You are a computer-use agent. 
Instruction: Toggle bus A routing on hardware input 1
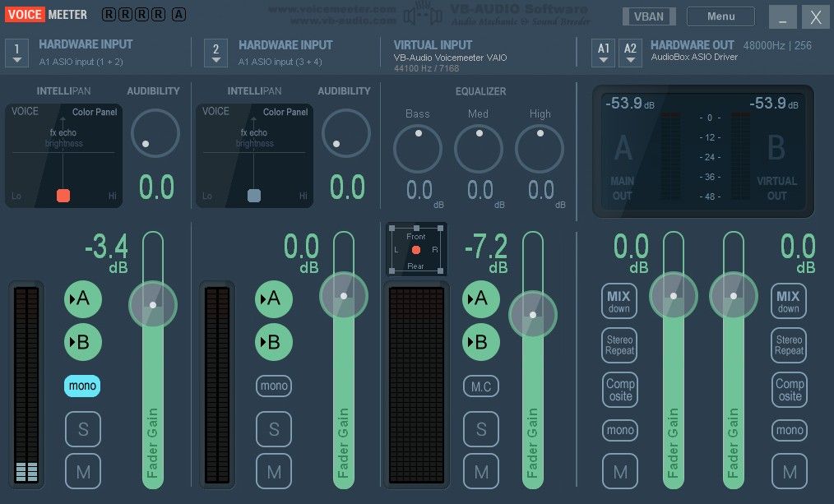[83, 298]
